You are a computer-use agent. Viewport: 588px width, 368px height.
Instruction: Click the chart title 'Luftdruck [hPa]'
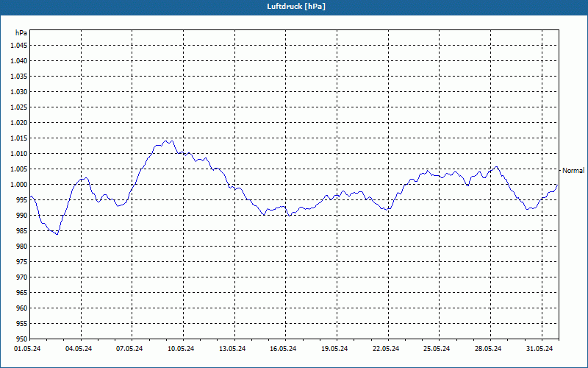pyautogui.click(x=296, y=7)
